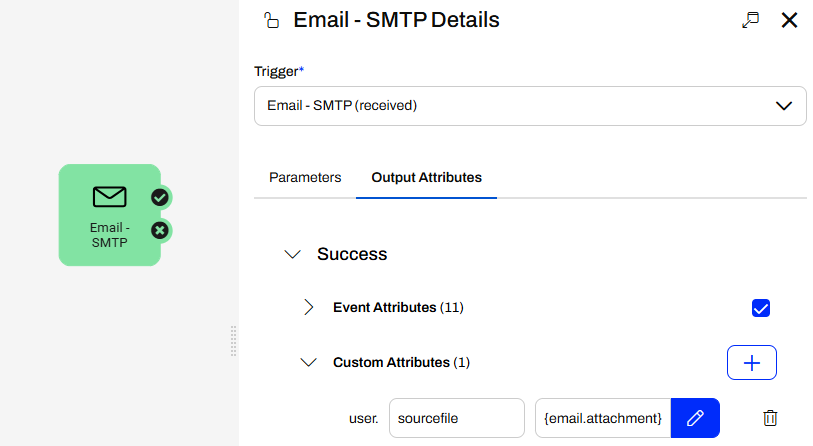This screenshot has width=813, height=446.
Task: Click the envelope icon on the Email node
Action: pyautogui.click(x=109, y=197)
